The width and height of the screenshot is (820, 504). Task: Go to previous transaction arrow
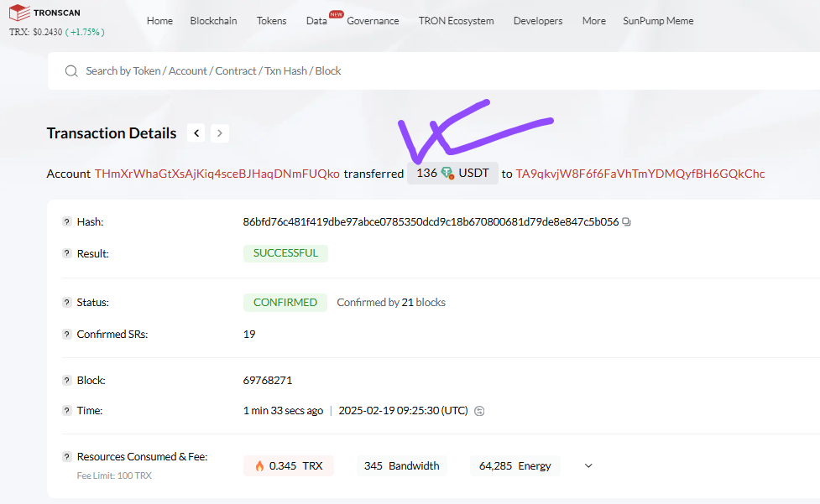point(196,133)
